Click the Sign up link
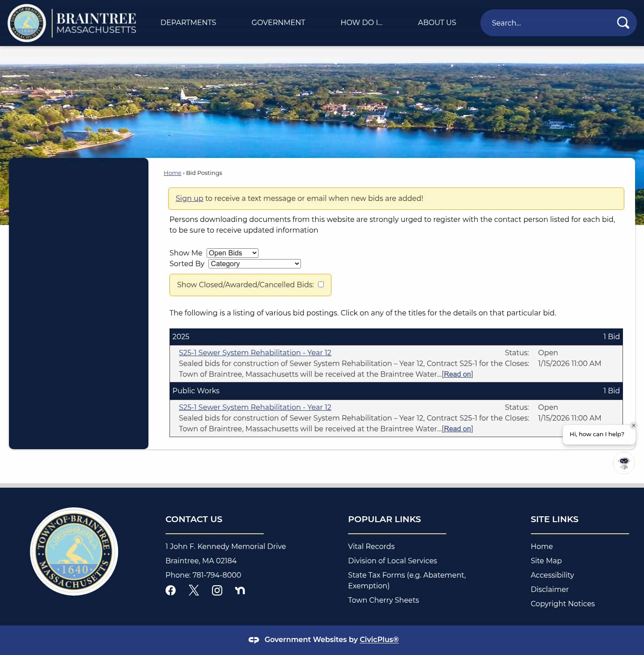 tap(189, 198)
